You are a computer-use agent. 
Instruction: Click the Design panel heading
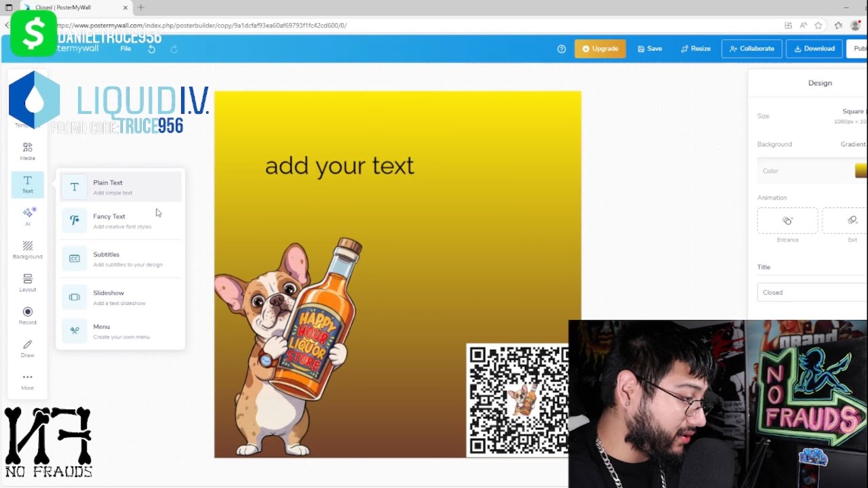(820, 83)
